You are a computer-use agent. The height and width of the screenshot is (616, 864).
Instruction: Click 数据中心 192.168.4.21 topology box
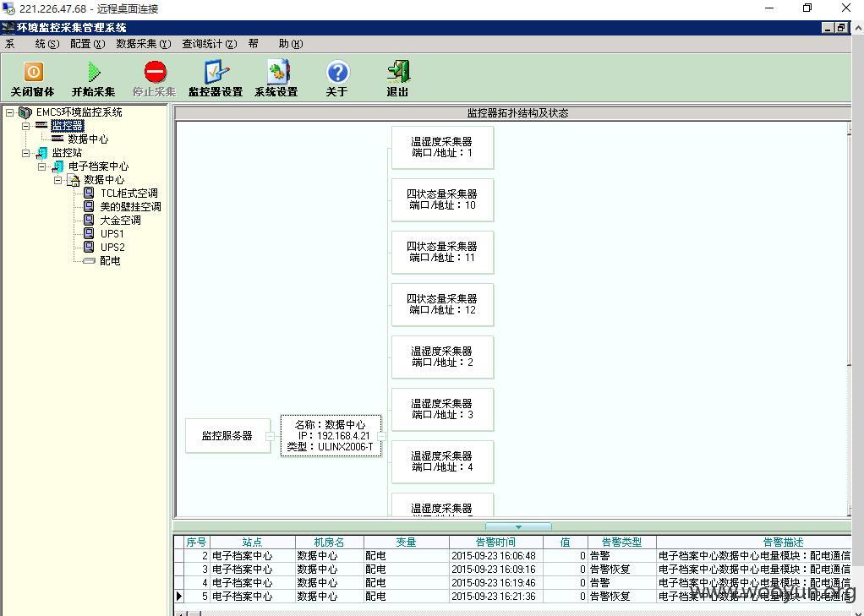click(331, 436)
